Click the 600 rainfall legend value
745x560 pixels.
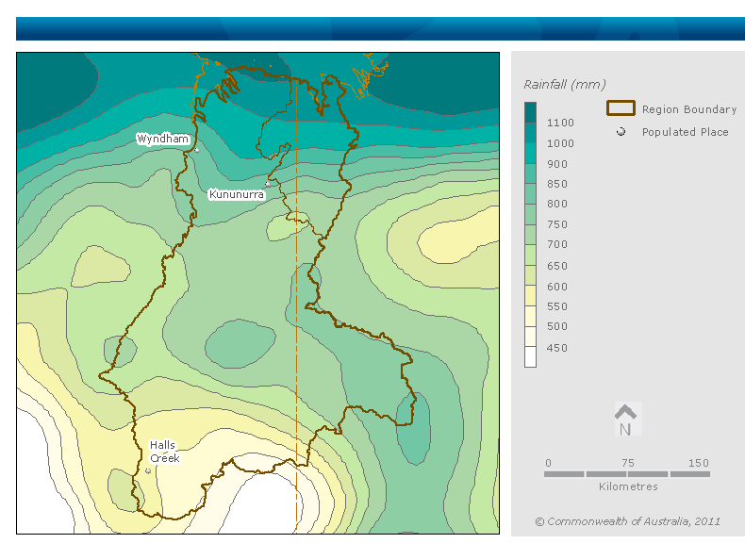point(556,287)
